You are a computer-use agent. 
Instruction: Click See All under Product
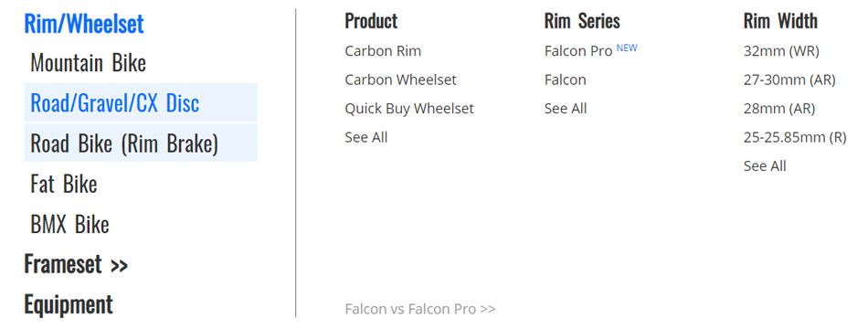pyautogui.click(x=365, y=137)
